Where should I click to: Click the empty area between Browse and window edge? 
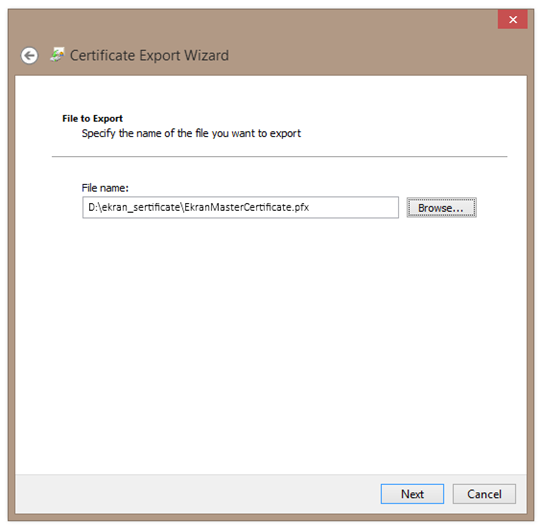501,208
